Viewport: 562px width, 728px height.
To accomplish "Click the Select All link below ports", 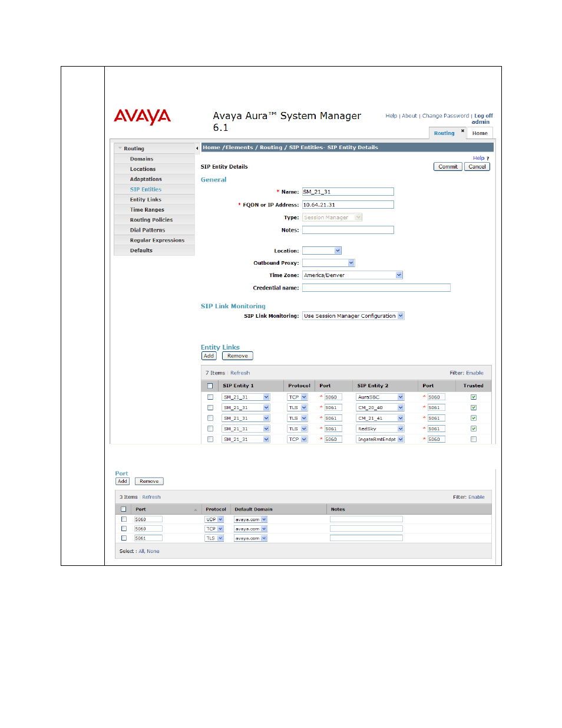I will [141, 552].
